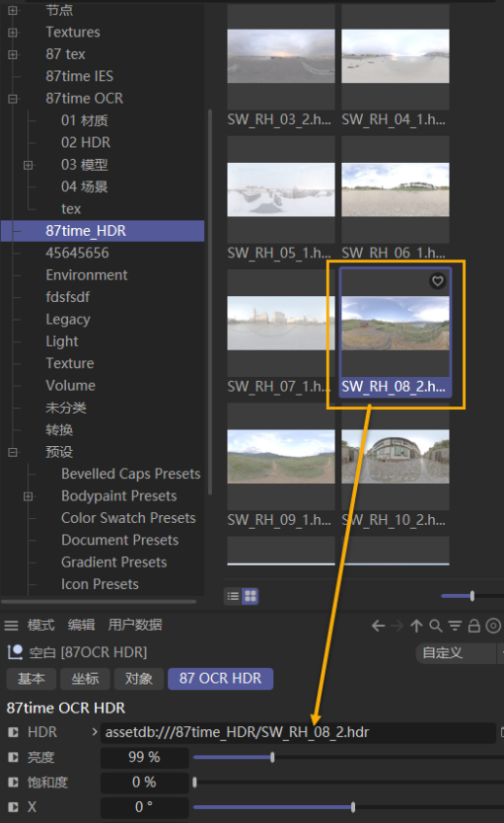Lock the attribute manager with padlock icon
Image resolution: width=504 pixels, height=823 pixels.
474,626
